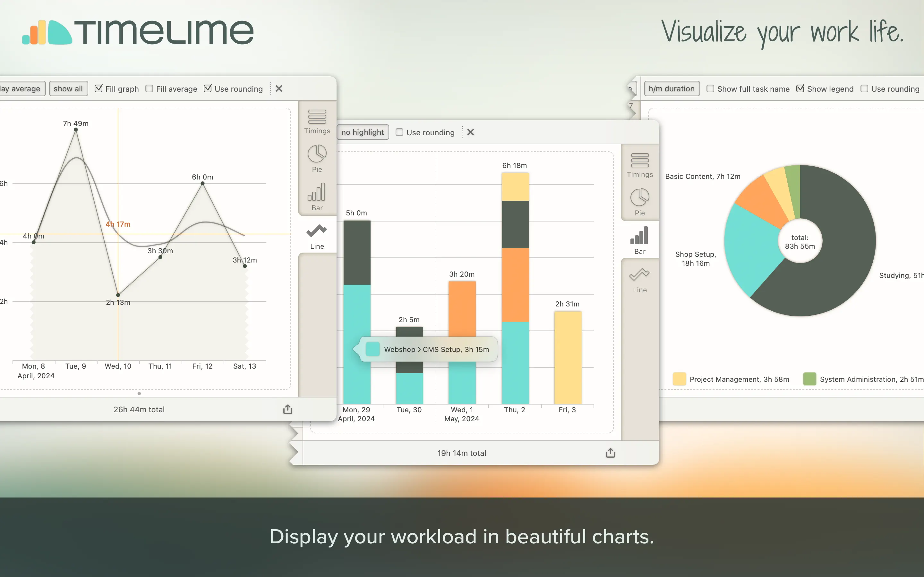Enable the Fill average checkbox

tap(149, 88)
